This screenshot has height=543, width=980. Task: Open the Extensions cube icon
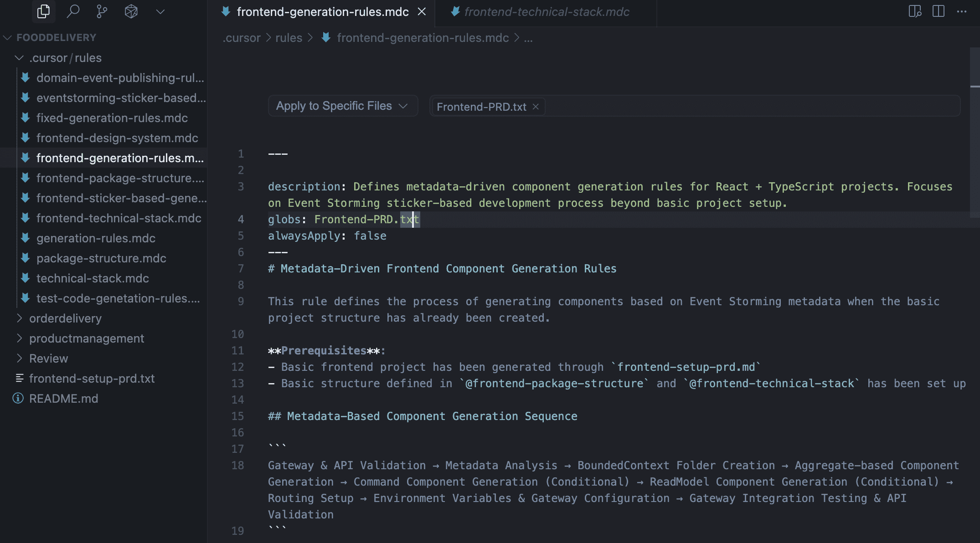tap(131, 11)
